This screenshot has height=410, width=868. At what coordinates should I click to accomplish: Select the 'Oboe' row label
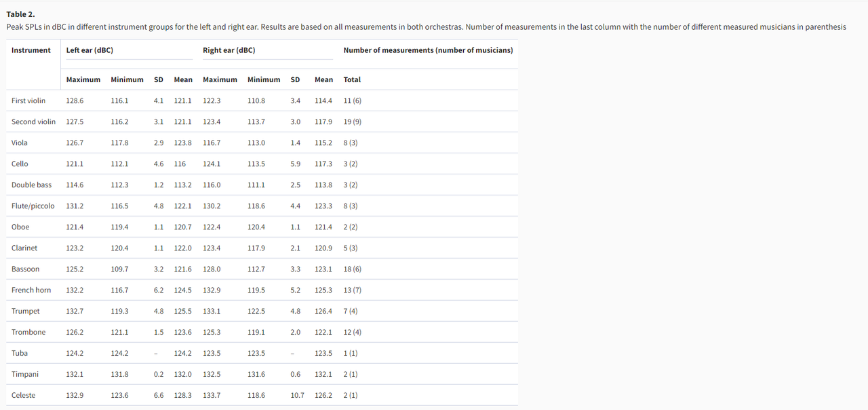point(20,227)
